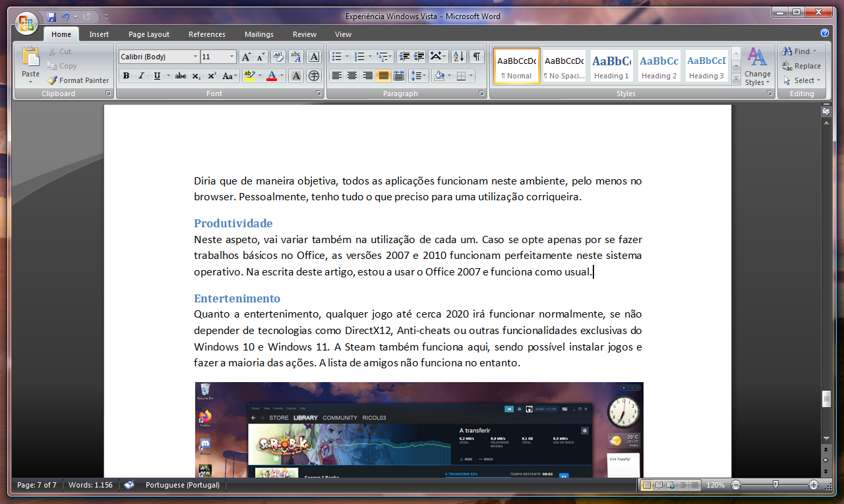This screenshot has width=844, height=504.
Task: Increase the paragraph indent
Action: coord(419,57)
